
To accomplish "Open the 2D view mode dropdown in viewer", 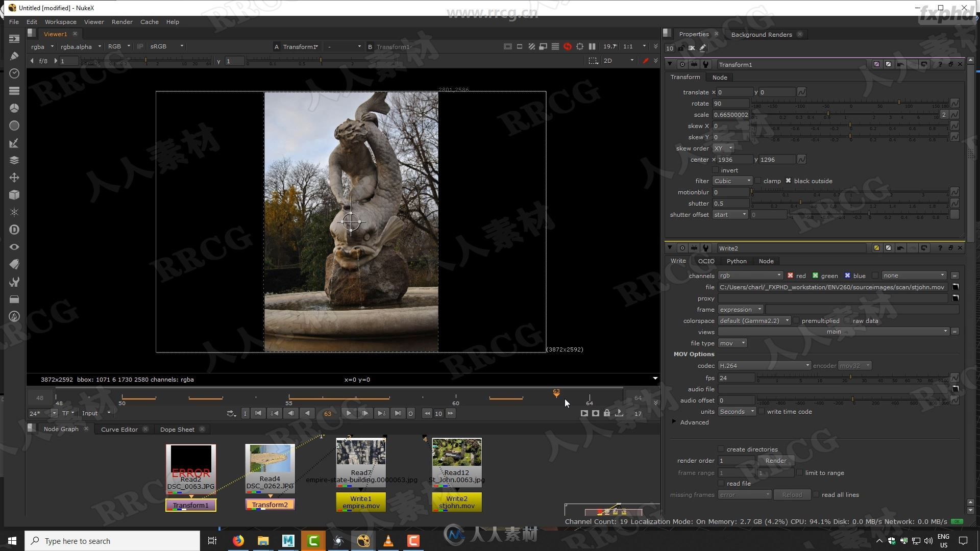I will pyautogui.click(x=619, y=60).
